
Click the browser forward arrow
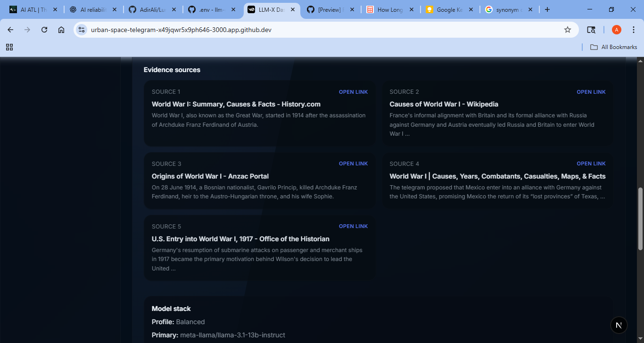[x=27, y=30]
